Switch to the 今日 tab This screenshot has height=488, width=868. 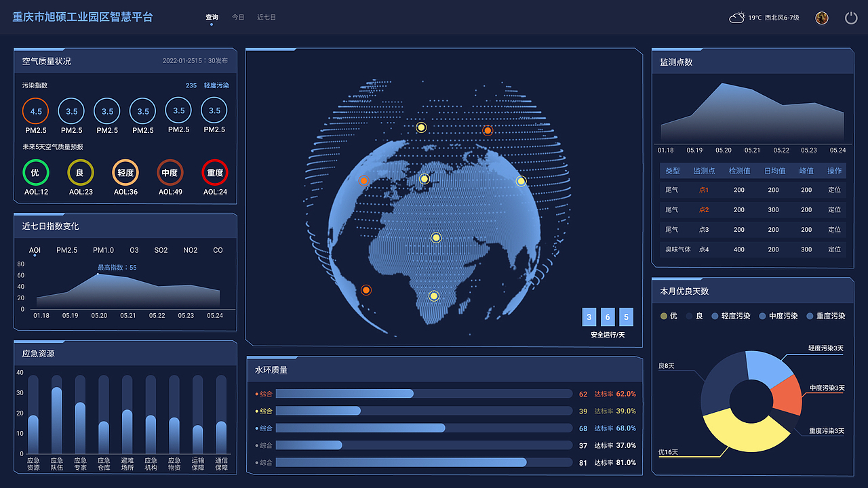[x=238, y=18]
